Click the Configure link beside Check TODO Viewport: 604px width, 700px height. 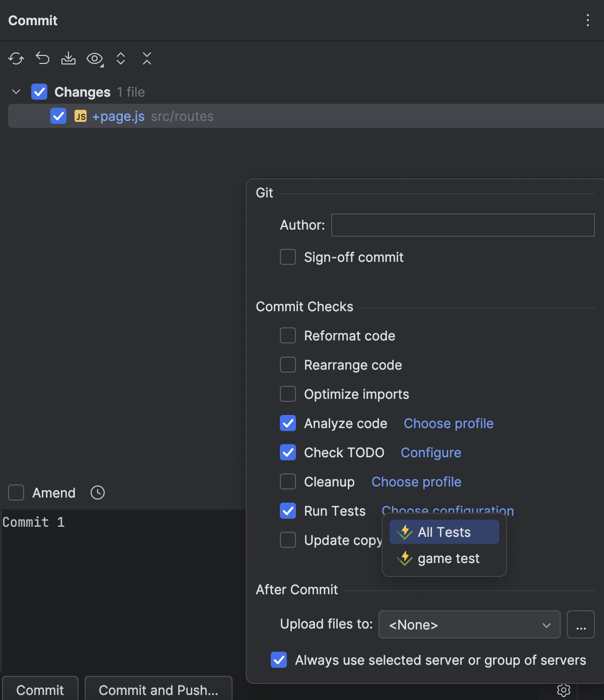point(431,453)
